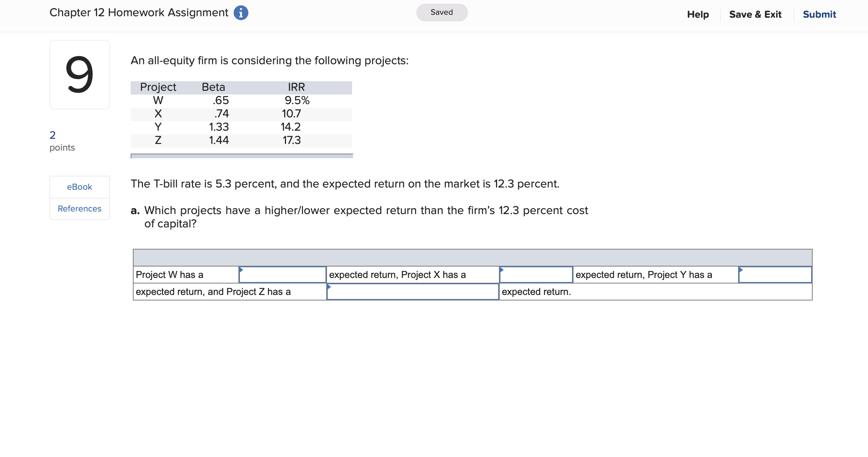Image resolution: width=868 pixels, height=457 pixels.
Task: Click the flag marker on Project X's answer box
Action: (502, 270)
